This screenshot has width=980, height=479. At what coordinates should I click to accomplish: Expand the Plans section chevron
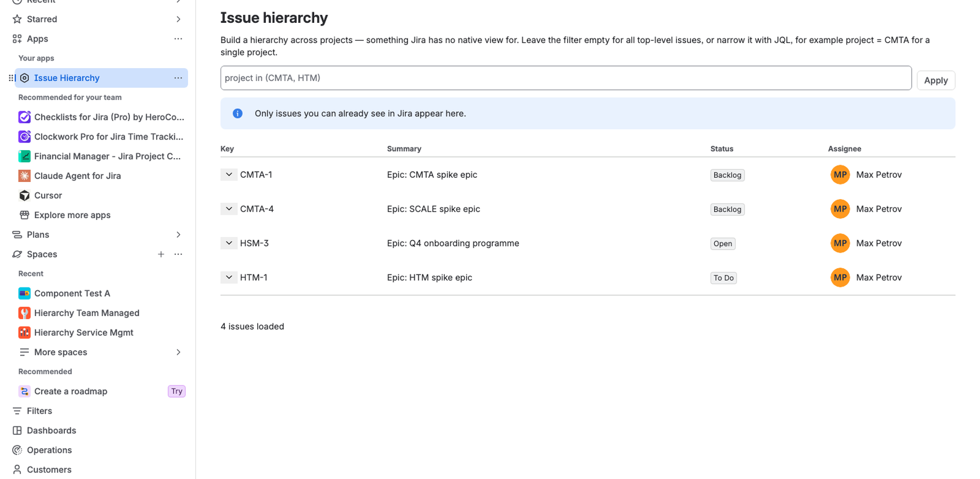coord(178,235)
